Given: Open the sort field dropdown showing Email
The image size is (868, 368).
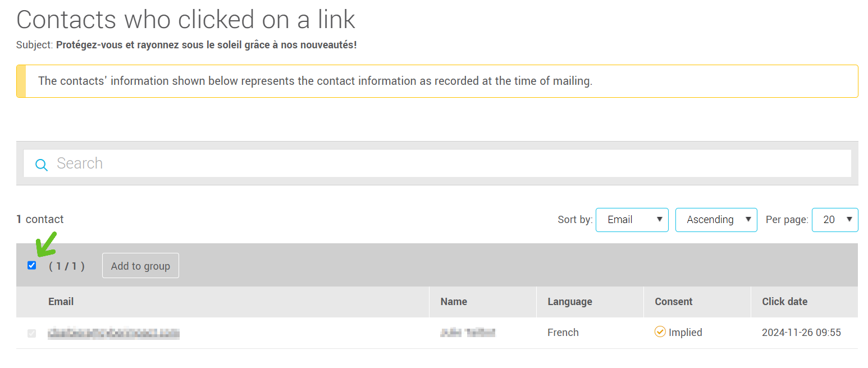Looking at the screenshot, I should click(632, 220).
